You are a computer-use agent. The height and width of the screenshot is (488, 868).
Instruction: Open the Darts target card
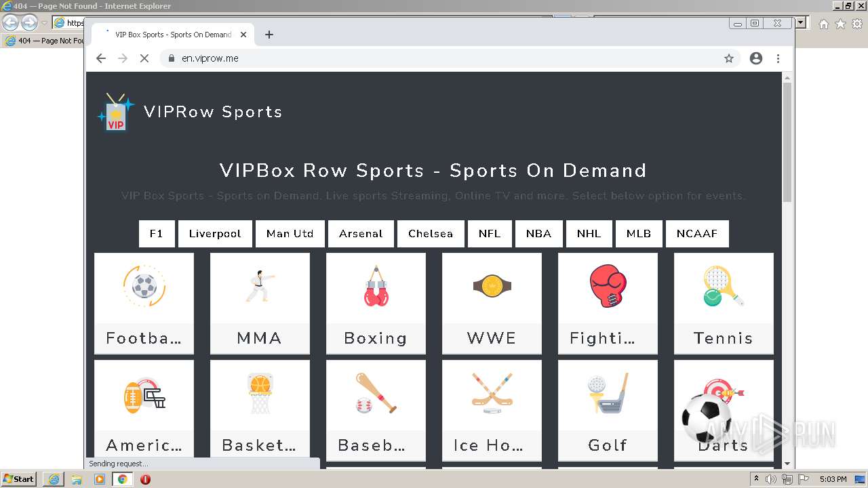[x=724, y=410]
